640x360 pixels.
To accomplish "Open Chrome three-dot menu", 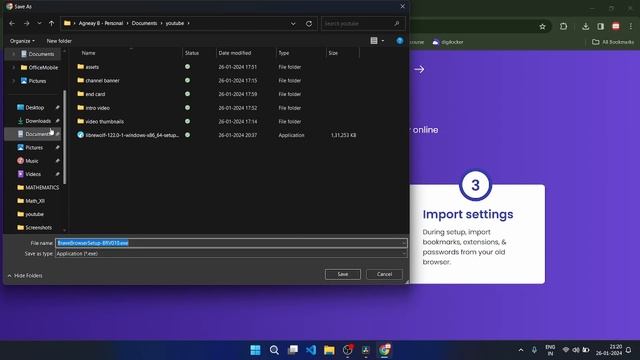I will pos(631,27).
